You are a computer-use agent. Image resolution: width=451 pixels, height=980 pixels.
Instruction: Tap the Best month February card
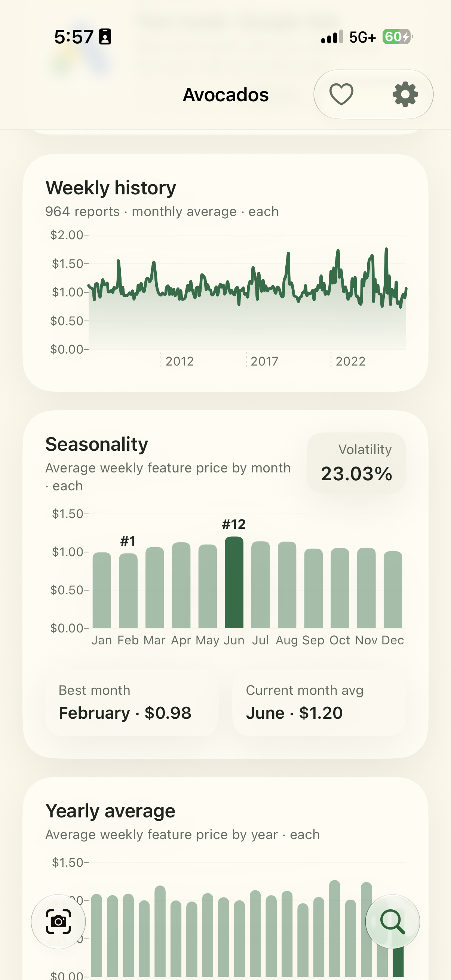point(132,702)
